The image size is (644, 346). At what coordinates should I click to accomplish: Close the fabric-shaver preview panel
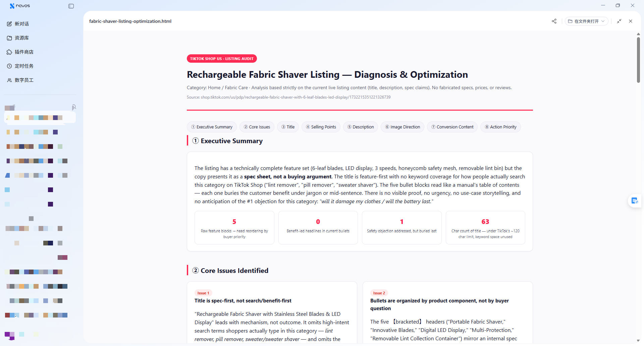[x=631, y=21]
